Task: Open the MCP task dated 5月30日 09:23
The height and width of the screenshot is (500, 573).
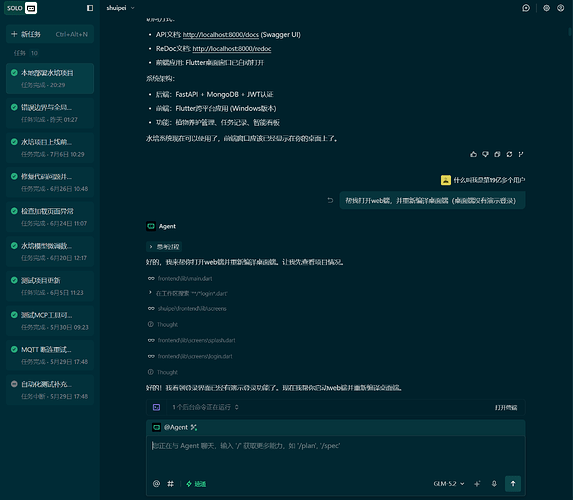Action: point(50,321)
